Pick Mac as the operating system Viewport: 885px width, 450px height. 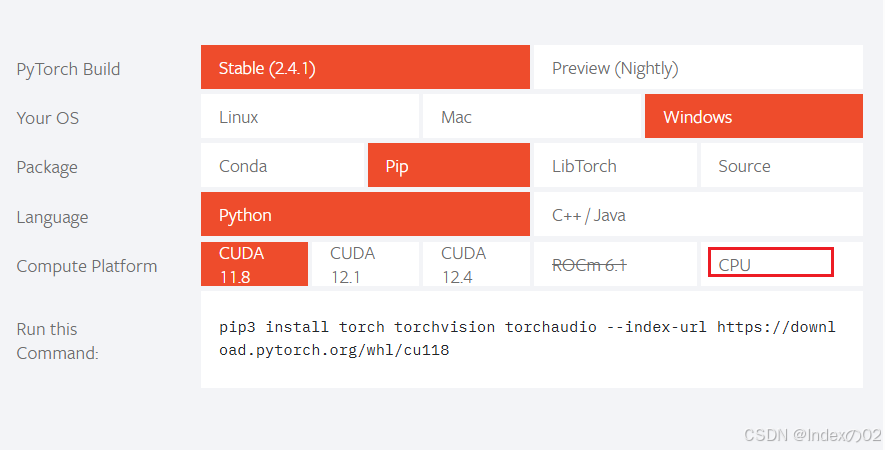pyautogui.click(x=532, y=116)
